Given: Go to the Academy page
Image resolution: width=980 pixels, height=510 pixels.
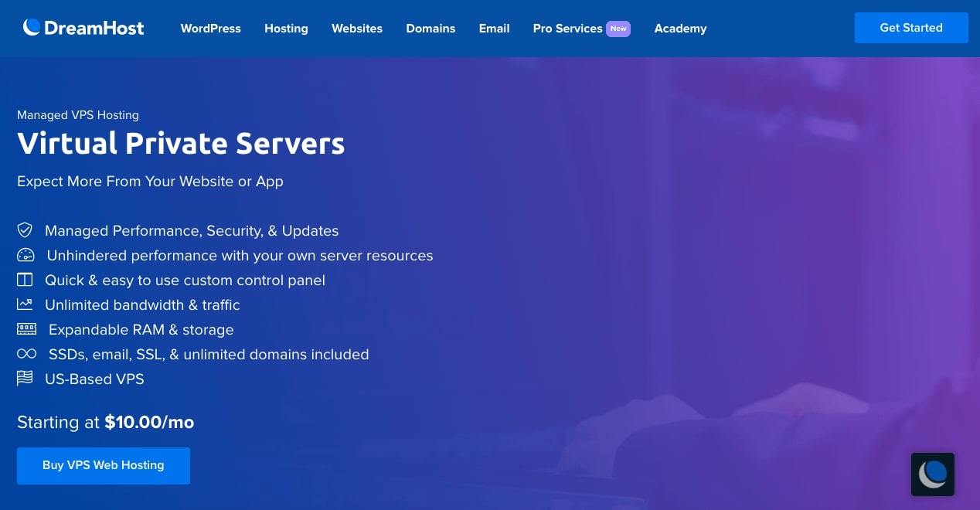Looking at the screenshot, I should pyautogui.click(x=680, y=28).
